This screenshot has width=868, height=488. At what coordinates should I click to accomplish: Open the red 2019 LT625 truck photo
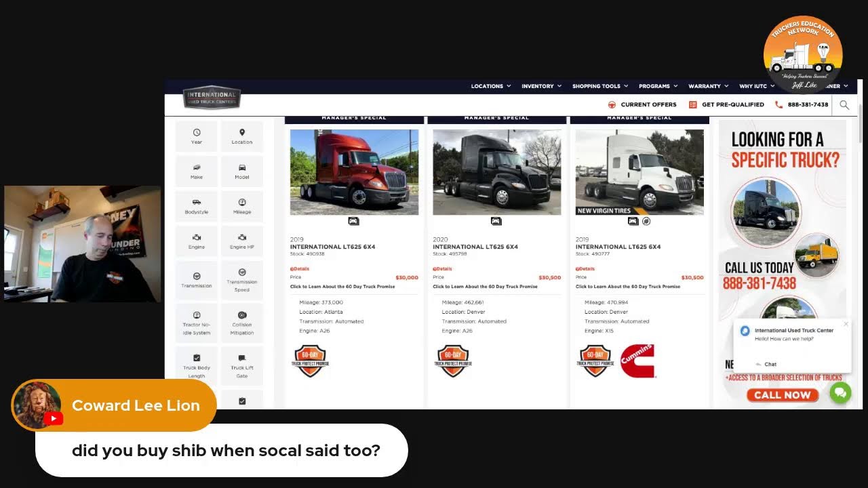(354, 172)
